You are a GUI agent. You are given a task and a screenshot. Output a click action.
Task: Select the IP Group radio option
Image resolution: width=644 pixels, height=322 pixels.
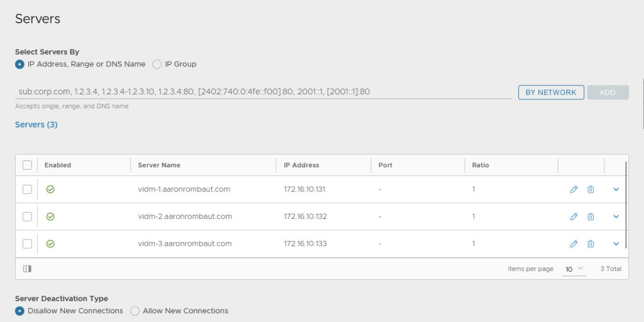tap(157, 64)
